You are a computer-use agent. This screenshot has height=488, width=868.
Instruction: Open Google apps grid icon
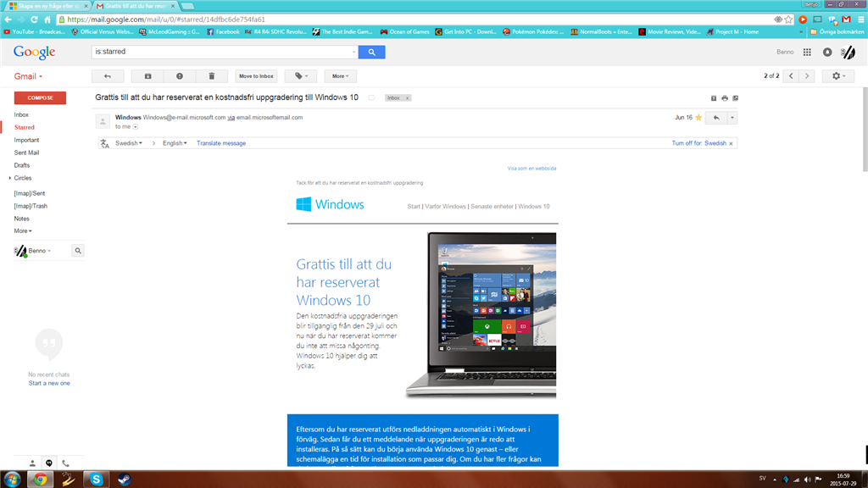click(x=807, y=52)
